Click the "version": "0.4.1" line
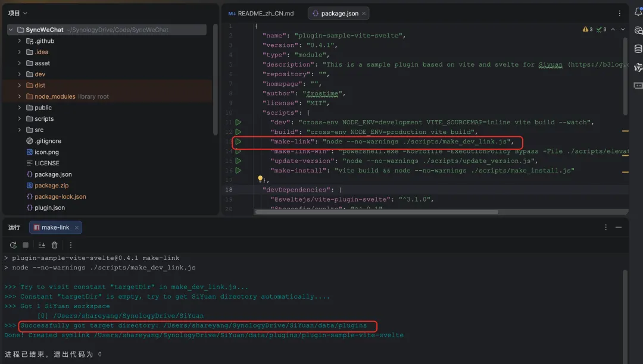The image size is (643, 364). click(299, 45)
